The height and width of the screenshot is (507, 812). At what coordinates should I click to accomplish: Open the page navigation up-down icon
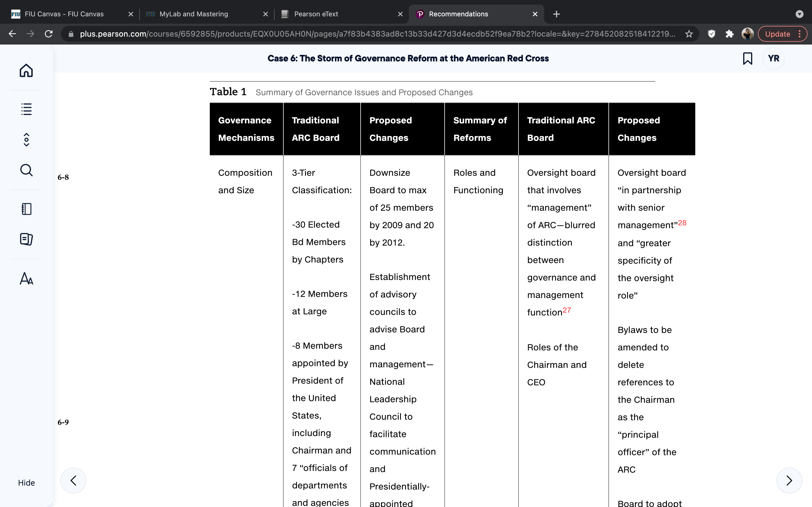[26, 140]
